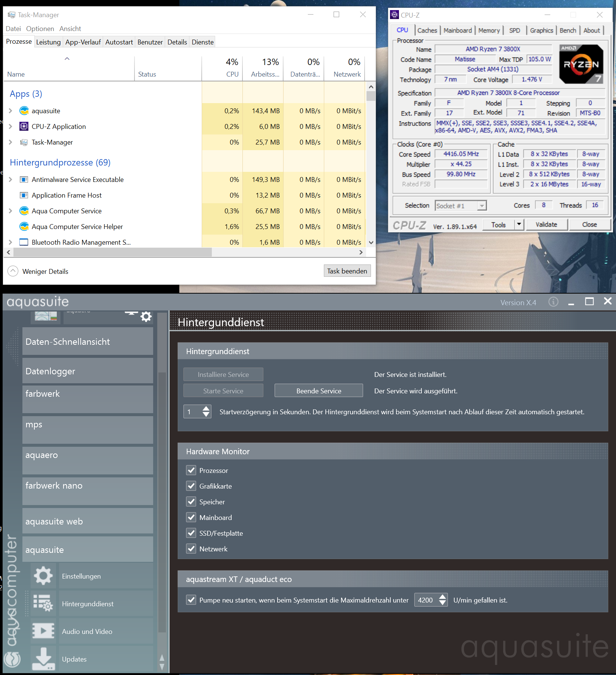Click the Weniger Details collapse icon
The height and width of the screenshot is (675, 616).
coord(13,271)
